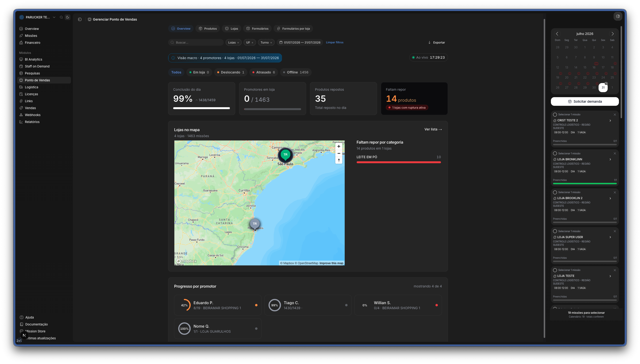The height and width of the screenshot is (364, 640).
Task: Open the Pesquisas module
Action: pyautogui.click(x=44, y=73)
